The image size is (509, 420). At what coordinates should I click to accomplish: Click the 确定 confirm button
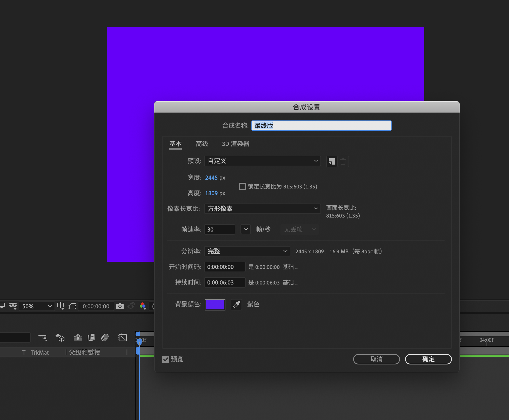428,359
